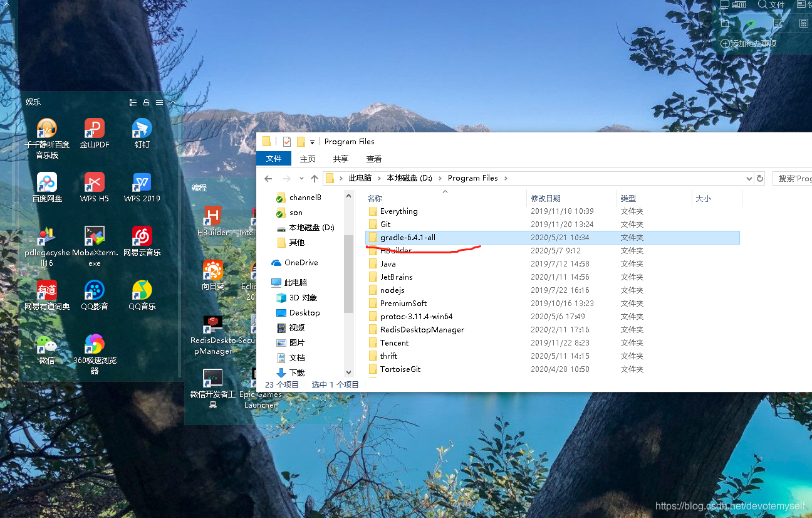Expand the chevron after 此电脑 in address bar

(379, 178)
